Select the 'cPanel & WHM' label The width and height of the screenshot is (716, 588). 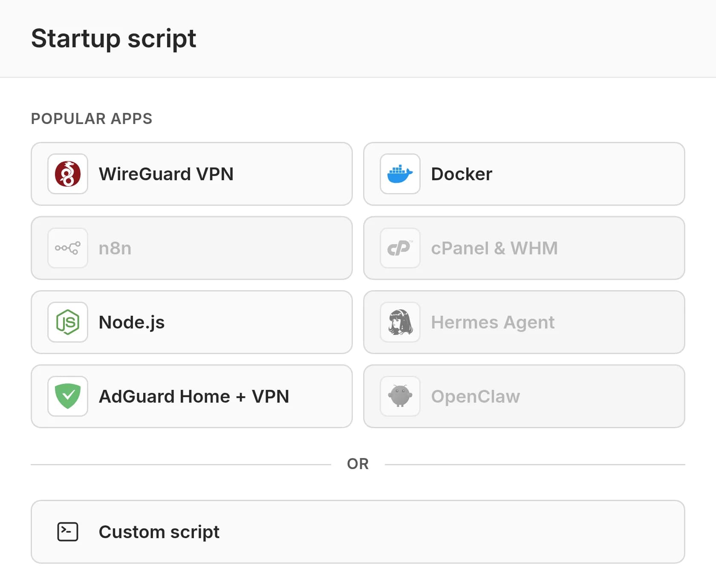tap(494, 248)
